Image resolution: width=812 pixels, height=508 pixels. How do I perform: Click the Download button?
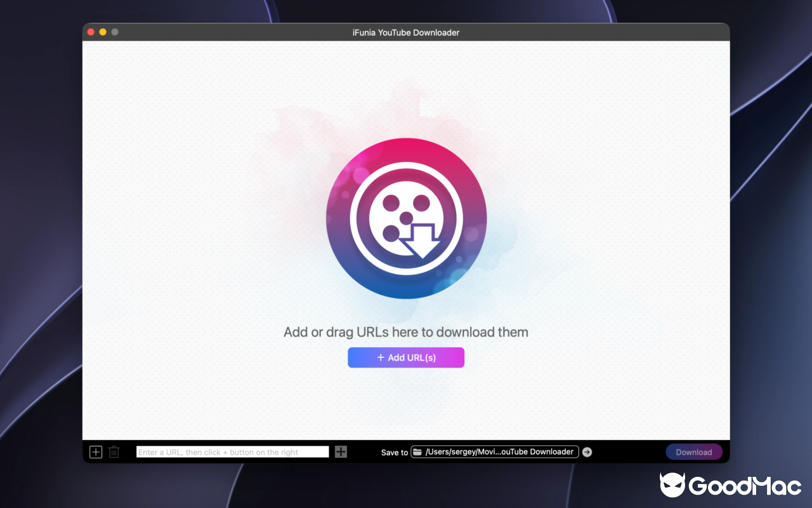(x=694, y=452)
